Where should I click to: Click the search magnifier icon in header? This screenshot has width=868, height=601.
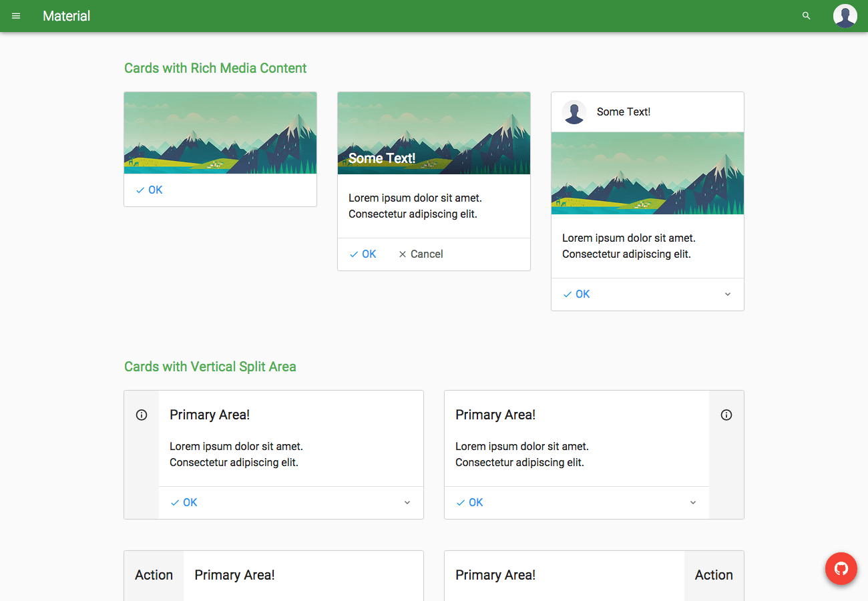(x=806, y=16)
